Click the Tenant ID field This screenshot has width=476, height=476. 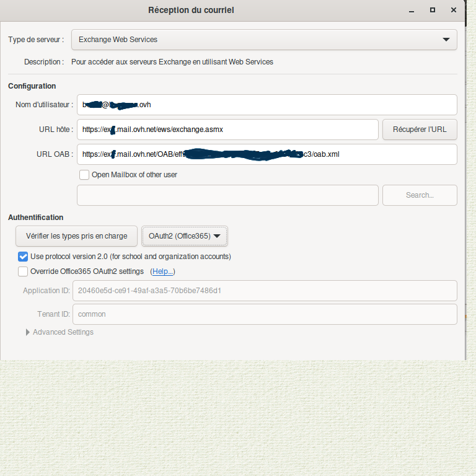(265, 314)
